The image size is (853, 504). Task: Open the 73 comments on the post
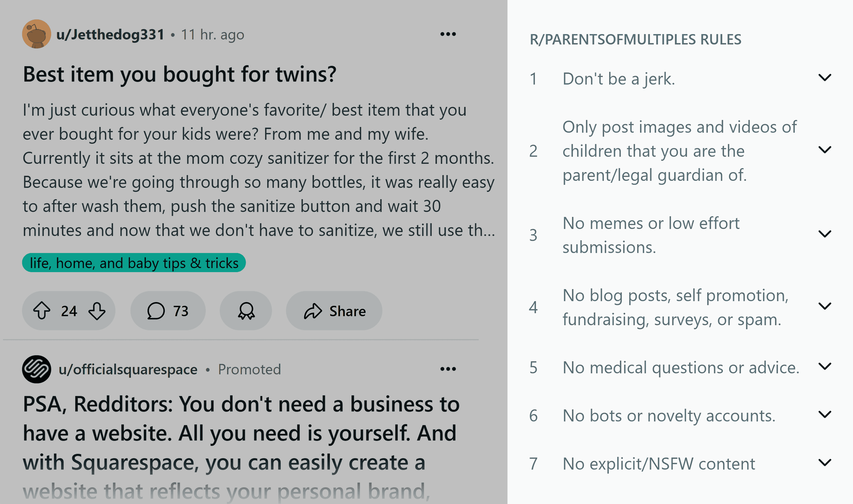pos(168,311)
